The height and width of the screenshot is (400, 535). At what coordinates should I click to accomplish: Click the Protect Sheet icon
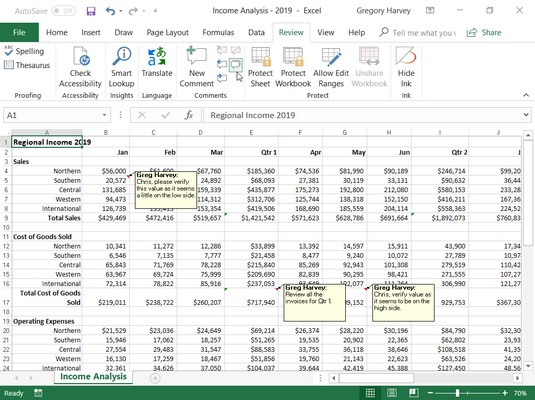[x=261, y=56]
